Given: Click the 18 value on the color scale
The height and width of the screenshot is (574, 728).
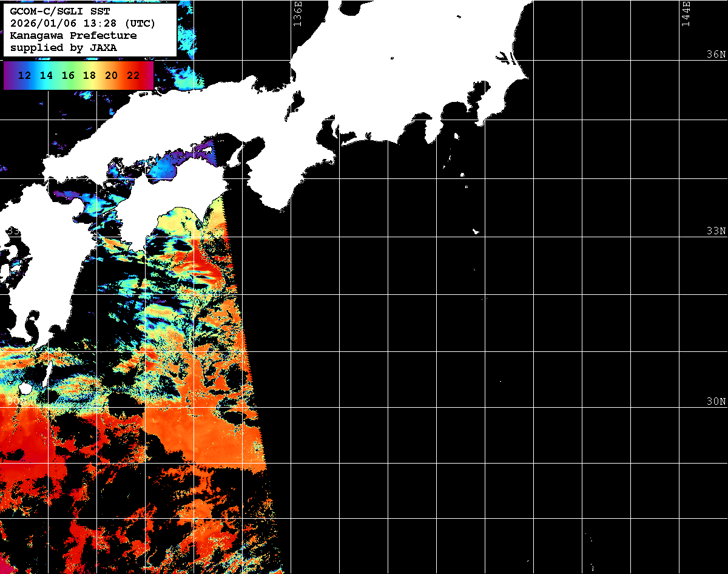Looking at the screenshot, I should tap(89, 75).
